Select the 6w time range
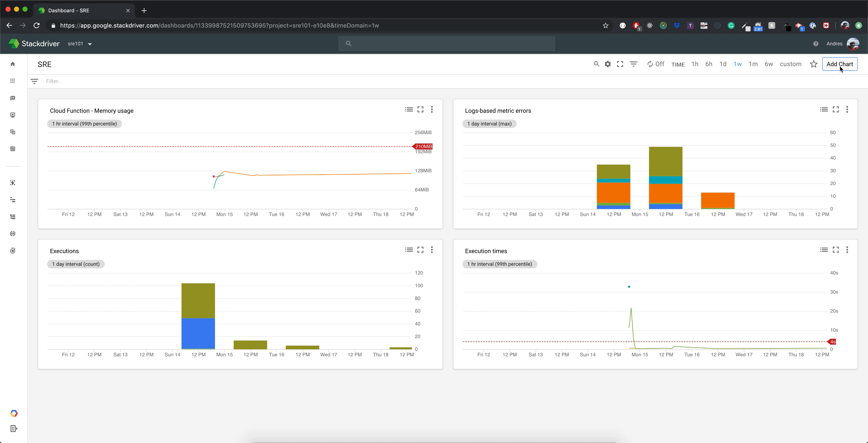868x443 pixels. [x=769, y=64]
